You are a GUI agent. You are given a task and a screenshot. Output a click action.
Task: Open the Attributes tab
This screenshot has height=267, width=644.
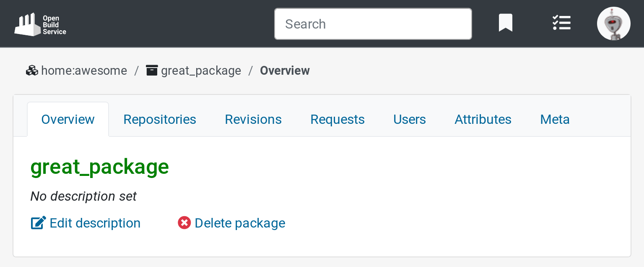point(483,120)
